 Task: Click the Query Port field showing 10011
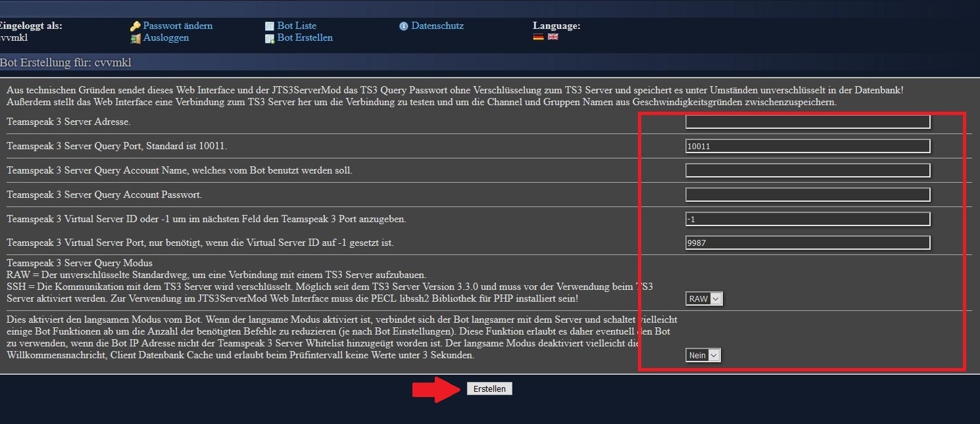[x=808, y=147]
